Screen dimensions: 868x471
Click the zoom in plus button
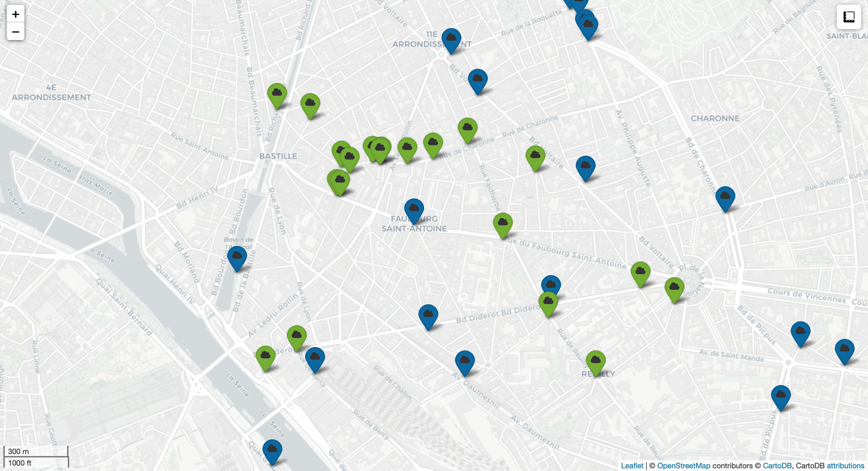(16, 14)
